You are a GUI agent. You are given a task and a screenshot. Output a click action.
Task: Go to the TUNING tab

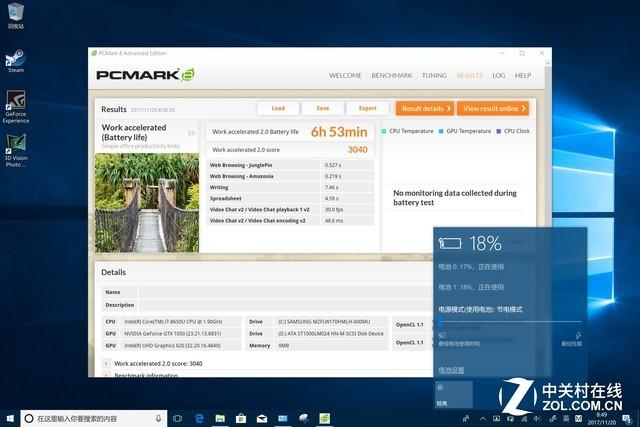point(434,75)
